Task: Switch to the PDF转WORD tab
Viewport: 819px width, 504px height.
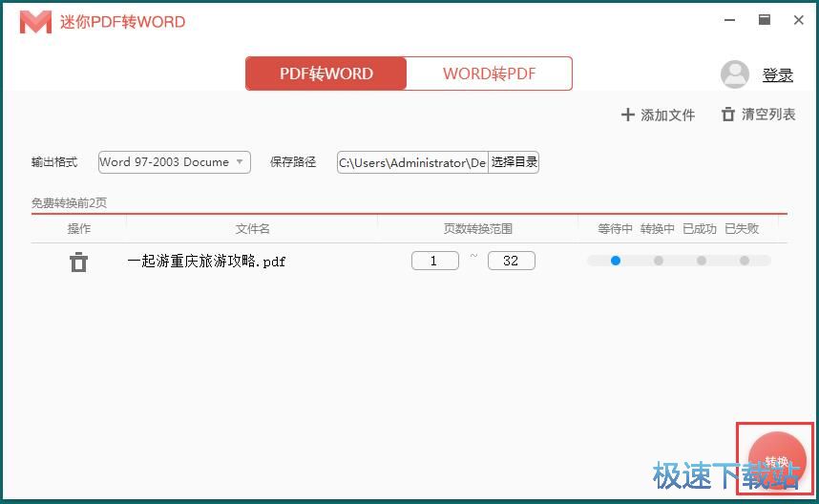Action: 325,73
